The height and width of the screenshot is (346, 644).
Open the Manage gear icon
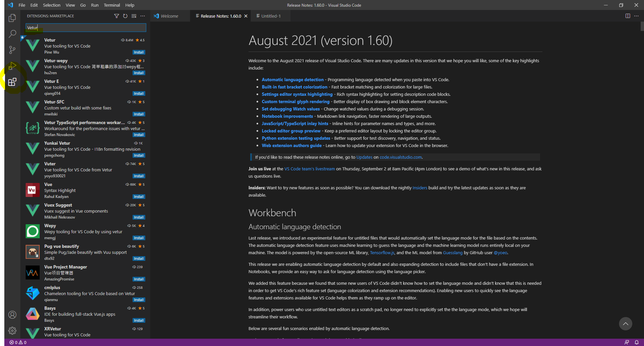12,331
